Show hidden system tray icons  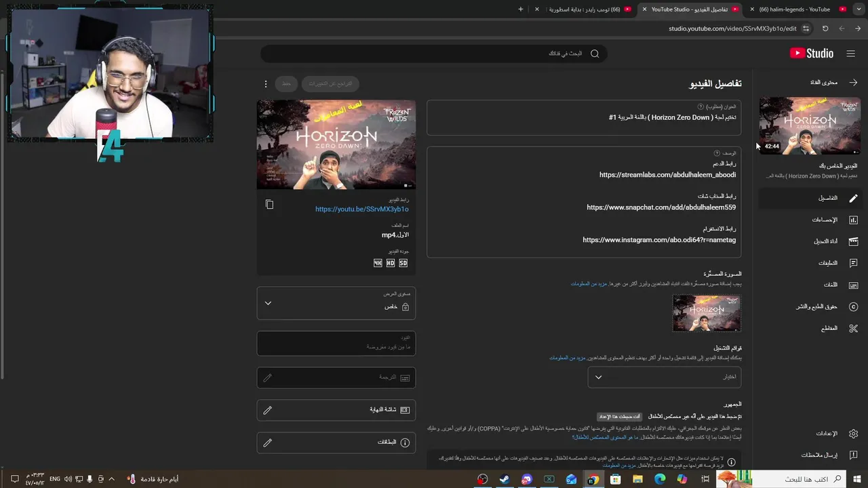pos(112,479)
